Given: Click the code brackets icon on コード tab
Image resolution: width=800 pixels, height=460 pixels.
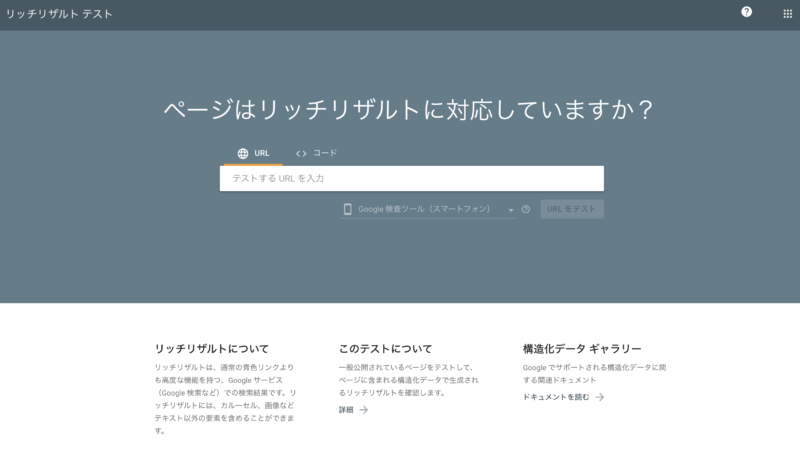Looking at the screenshot, I should pyautogui.click(x=301, y=154).
